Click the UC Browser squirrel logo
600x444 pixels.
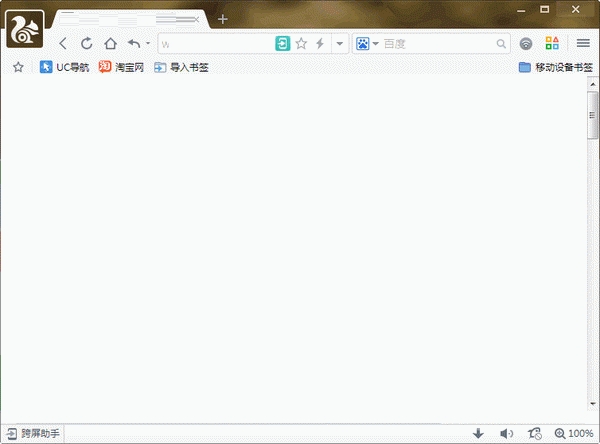click(x=25, y=29)
